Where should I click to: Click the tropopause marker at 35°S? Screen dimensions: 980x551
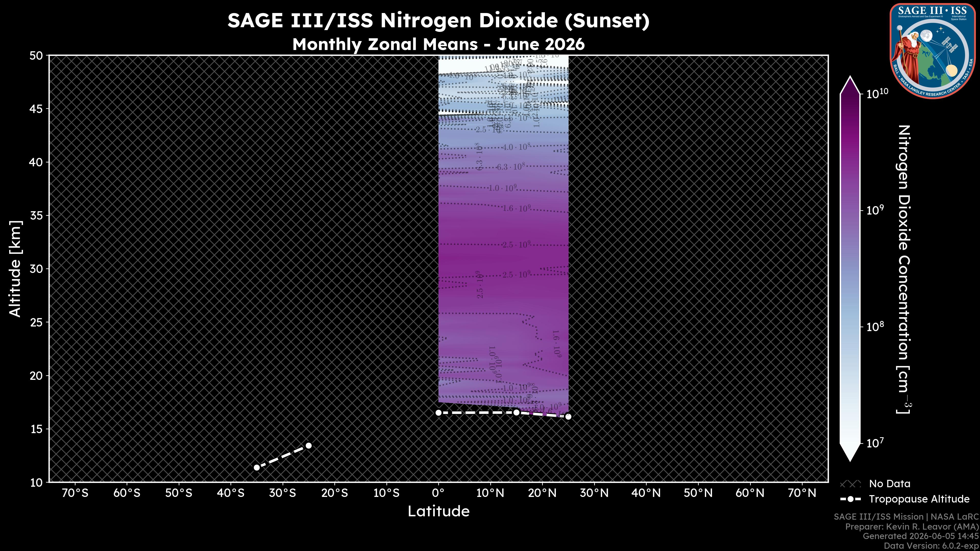click(257, 467)
